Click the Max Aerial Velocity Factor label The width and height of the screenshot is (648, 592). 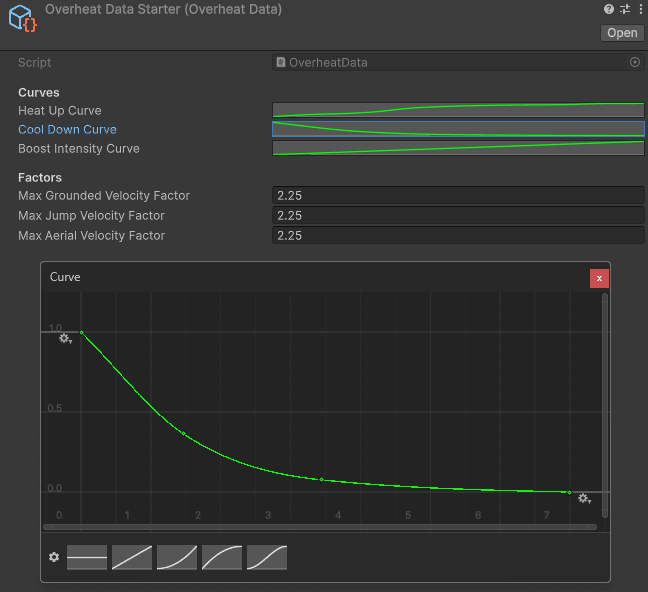point(91,236)
